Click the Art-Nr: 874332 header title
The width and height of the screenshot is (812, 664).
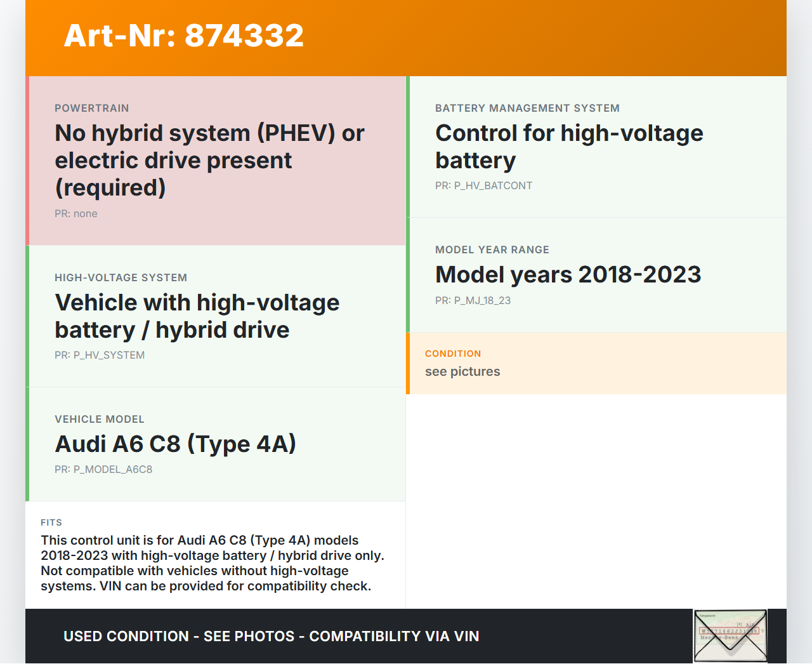click(184, 36)
